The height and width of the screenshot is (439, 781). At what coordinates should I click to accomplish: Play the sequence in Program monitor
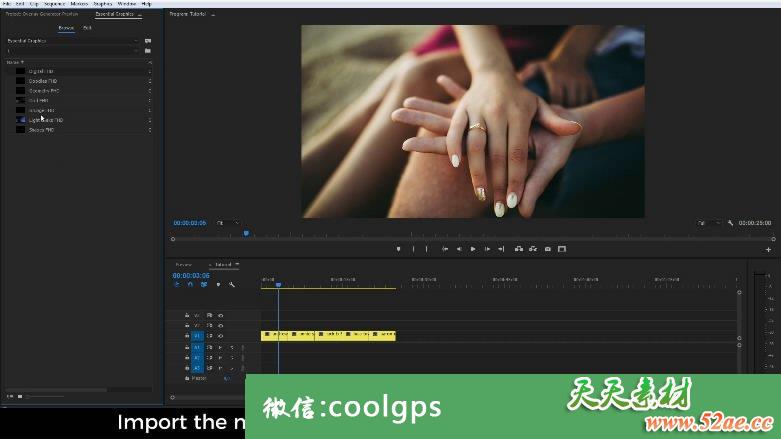[473, 249]
